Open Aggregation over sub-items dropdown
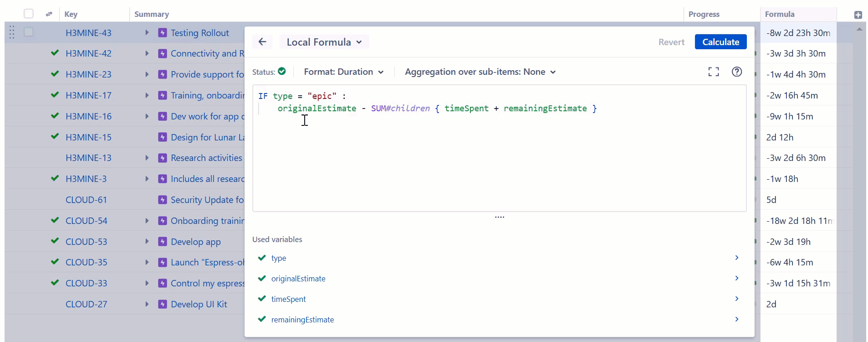This screenshot has width=868, height=342. point(480,72)
